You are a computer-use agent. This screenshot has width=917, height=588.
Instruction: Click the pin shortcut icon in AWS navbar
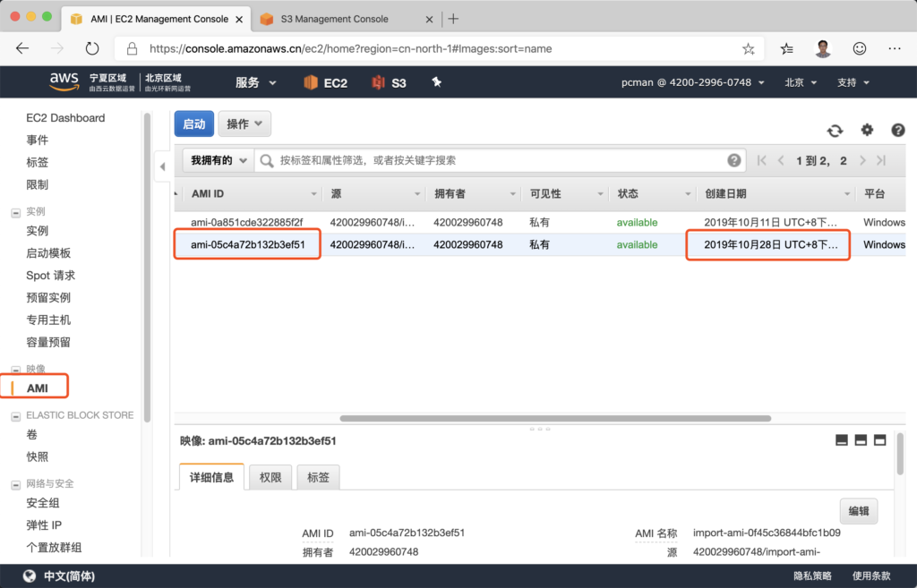437,82
